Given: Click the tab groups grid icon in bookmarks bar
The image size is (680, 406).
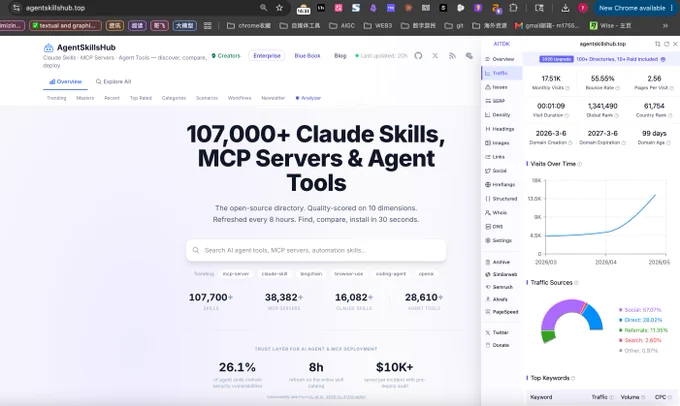Looking at the screenshot, I should 208,26.
